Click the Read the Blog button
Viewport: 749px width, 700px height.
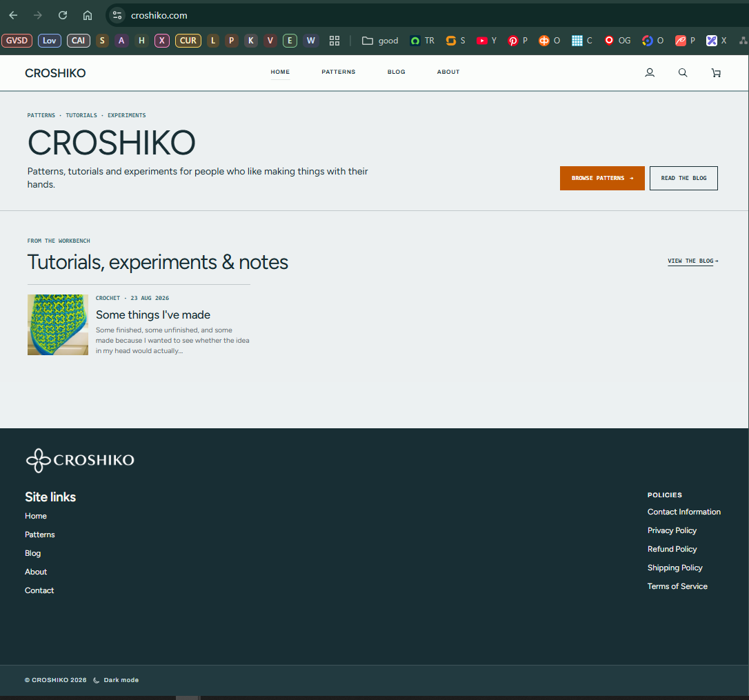point(683,178)
